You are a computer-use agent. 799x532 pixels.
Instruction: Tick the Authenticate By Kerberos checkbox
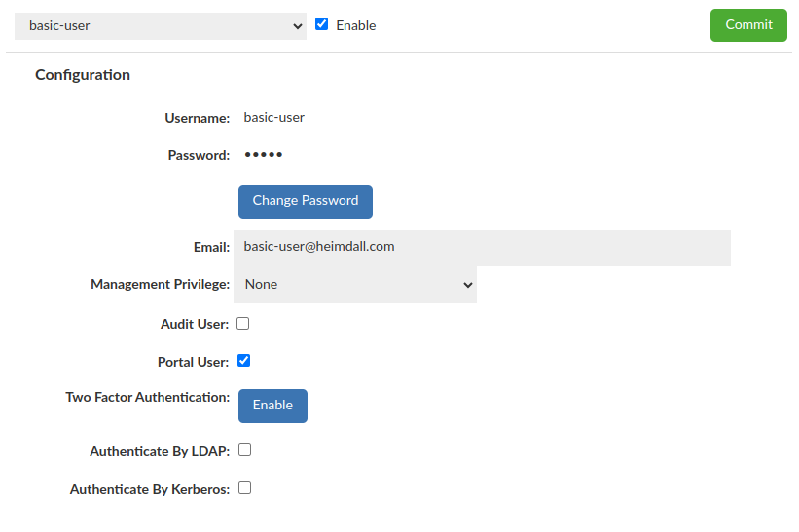click(245, 488)
